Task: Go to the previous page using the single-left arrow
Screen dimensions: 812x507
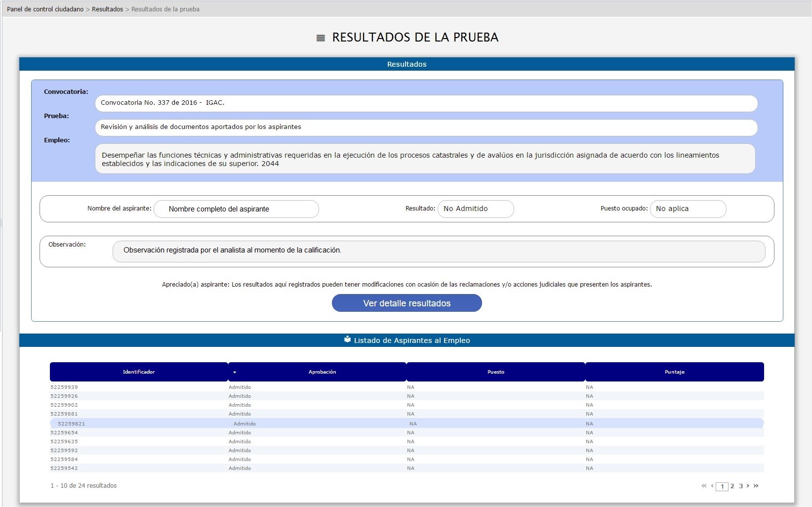Action: (712, 486)
